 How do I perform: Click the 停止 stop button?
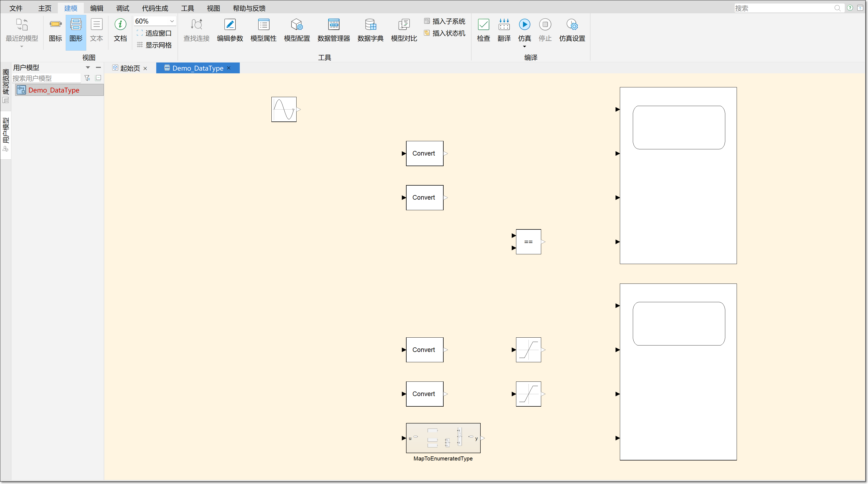pos(545,30)
